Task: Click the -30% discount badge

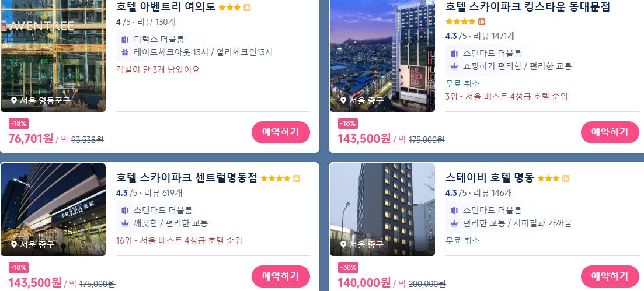Action: 348,268
